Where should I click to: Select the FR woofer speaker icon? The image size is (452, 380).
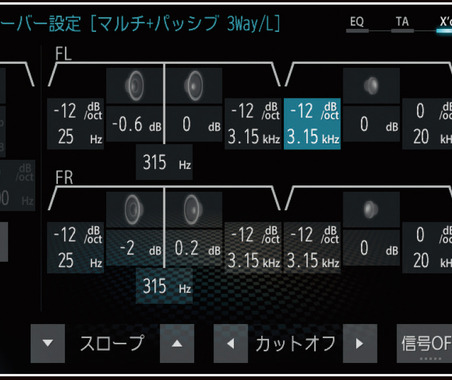click(134, 210)
